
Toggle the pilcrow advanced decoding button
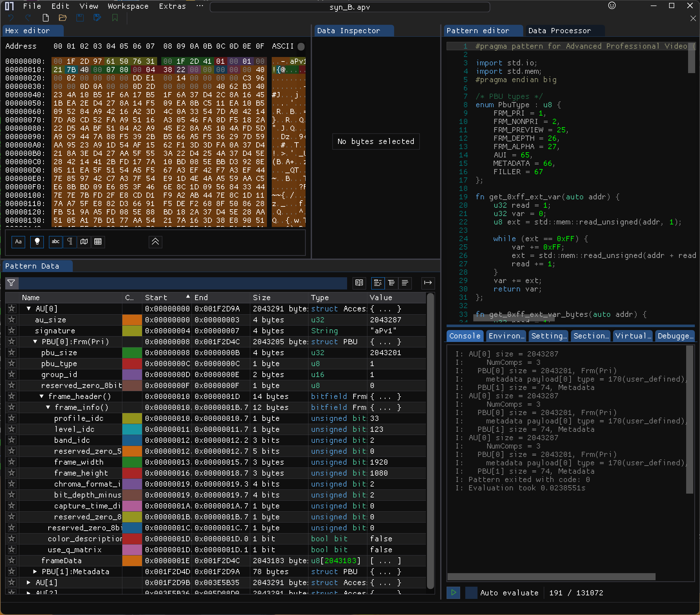[x=70, y=242]
